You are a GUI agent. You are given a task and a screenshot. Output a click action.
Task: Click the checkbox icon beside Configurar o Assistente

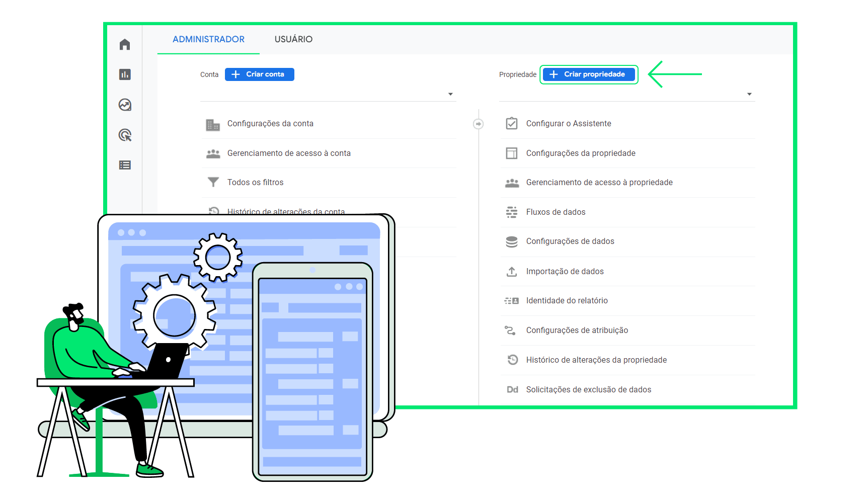point(512,123)
